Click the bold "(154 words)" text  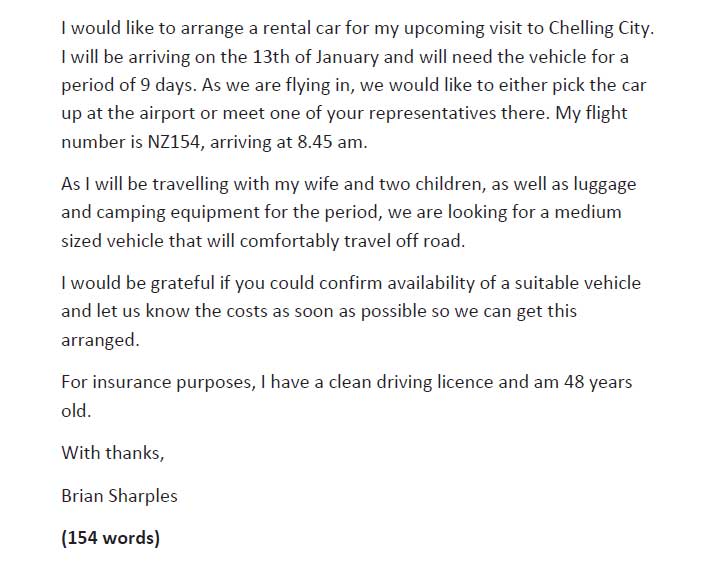(110, 538)
